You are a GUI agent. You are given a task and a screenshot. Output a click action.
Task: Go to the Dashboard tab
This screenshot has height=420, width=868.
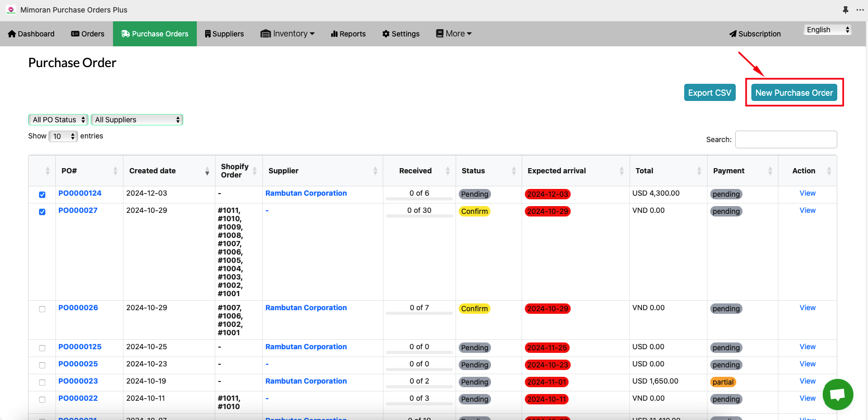[x=31, y=34]
